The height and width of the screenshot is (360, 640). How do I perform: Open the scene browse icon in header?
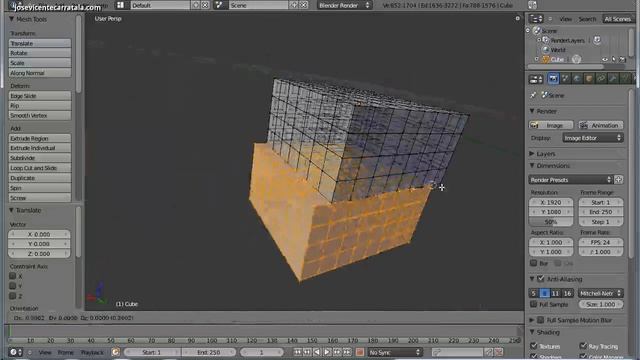point(219,5)
